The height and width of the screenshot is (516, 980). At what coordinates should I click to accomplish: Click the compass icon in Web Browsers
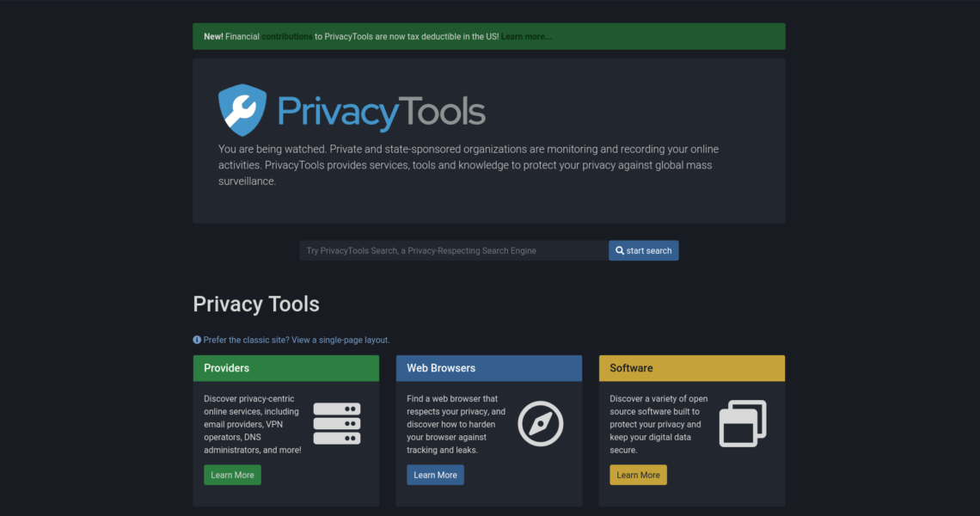coord(541,424)
